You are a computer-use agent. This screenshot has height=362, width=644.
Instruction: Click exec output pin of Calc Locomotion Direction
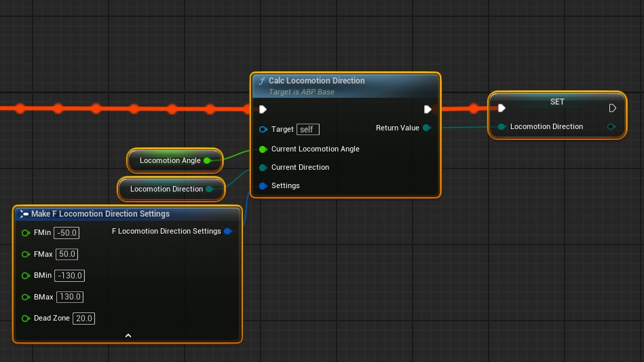point(428,109)
